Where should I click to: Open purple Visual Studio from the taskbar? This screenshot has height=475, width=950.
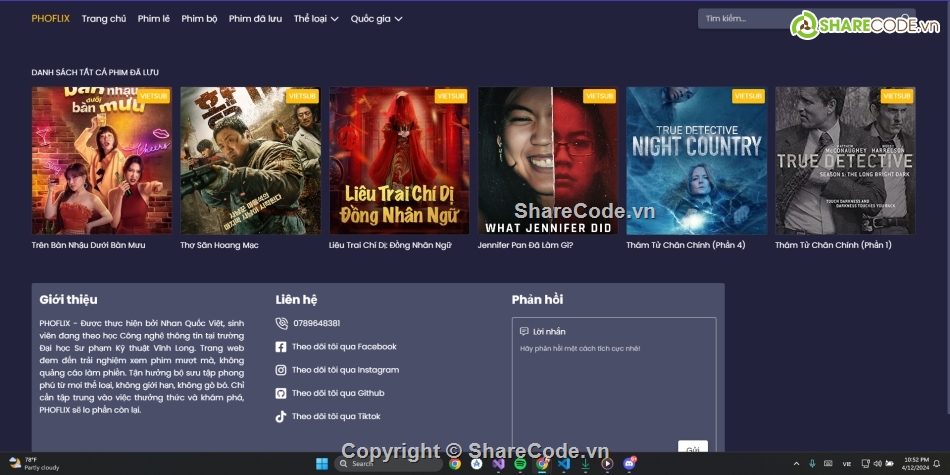click(498, 463)
